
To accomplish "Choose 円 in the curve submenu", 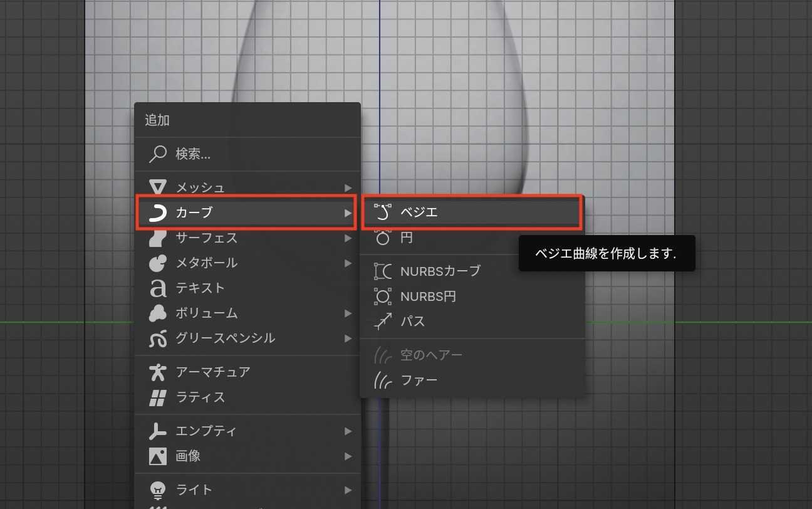I will coord(407,238).
